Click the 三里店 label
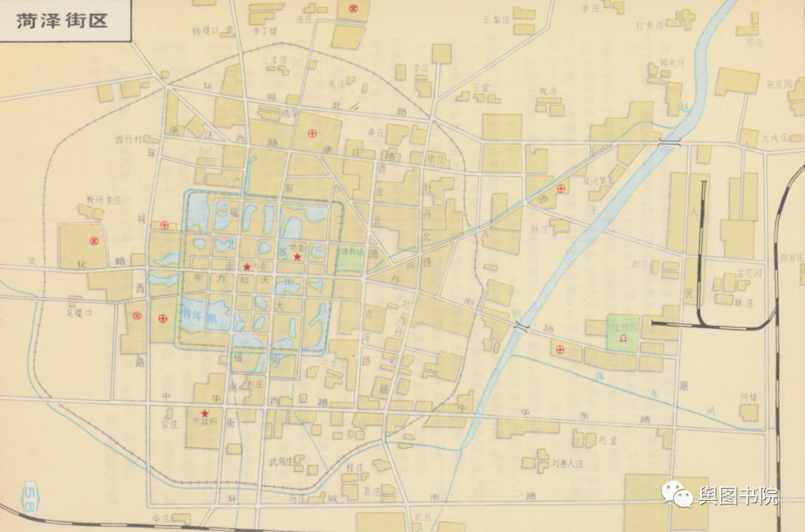The image size is (805, 532). (x=274, y=60)
